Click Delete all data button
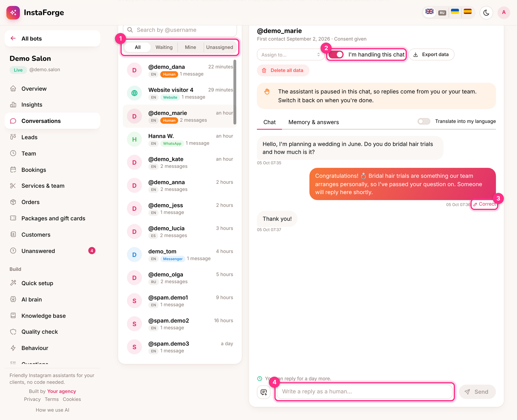Screen dimensions: 517x420 (283, 71)
